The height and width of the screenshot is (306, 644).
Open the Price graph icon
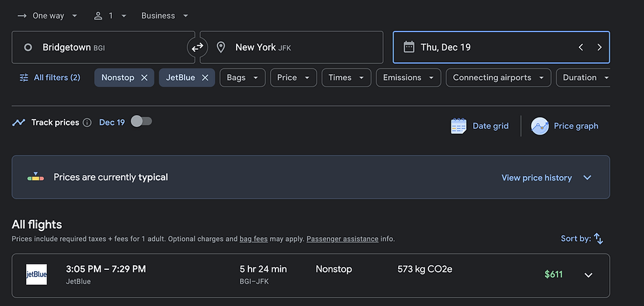[540, 126]
